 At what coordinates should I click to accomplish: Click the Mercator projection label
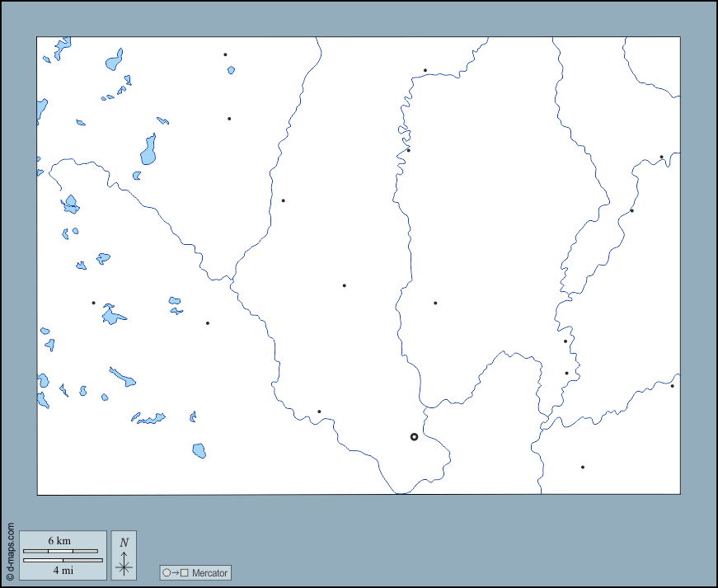[209, 572]
